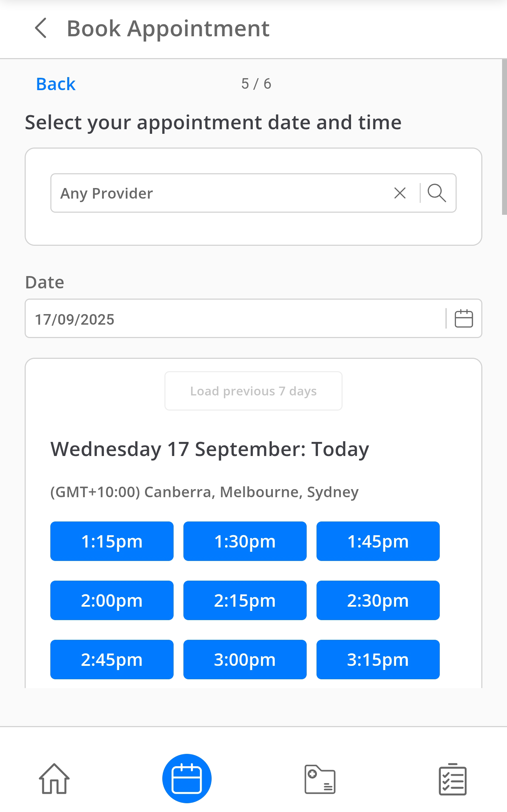Choose the 2:45pm time slot
The height and width of the screenshot is (812, 507).
pyautogui.click(x=112, y=660)
